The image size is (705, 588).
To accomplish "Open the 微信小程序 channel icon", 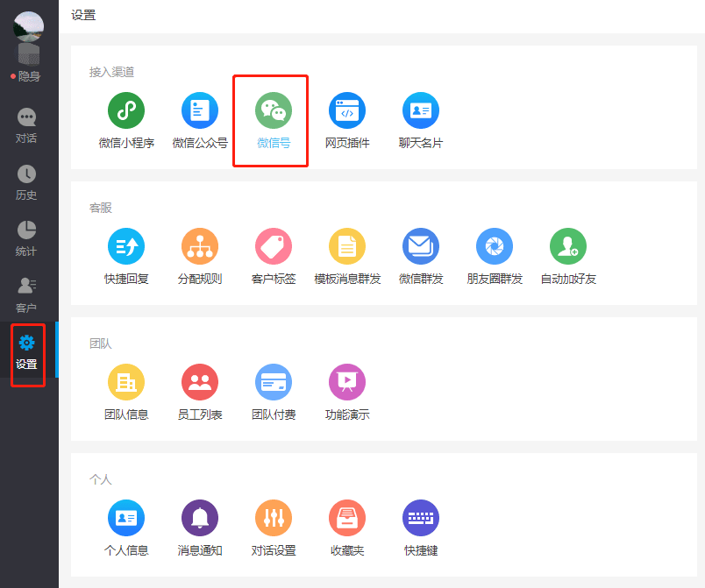I will point(126,110).
